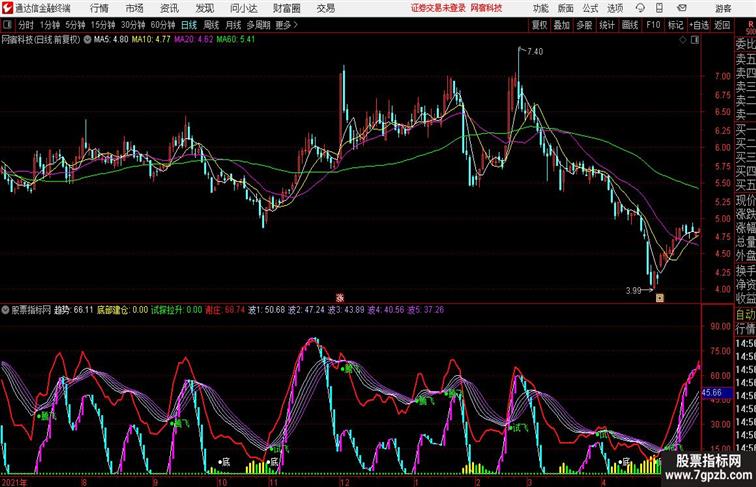Click the 3.99 low price label
The height and width of the screenshot is (487, 756).
(x=634, y=291)
